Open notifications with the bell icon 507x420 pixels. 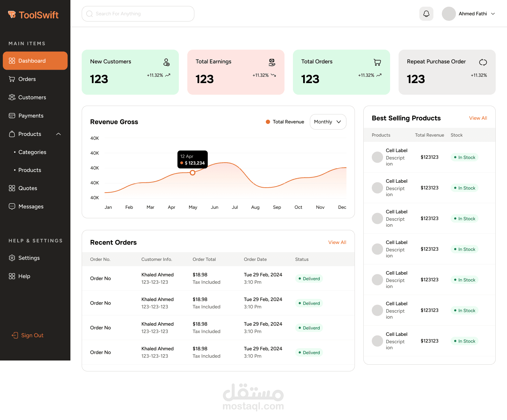click(x=426, y=14)
